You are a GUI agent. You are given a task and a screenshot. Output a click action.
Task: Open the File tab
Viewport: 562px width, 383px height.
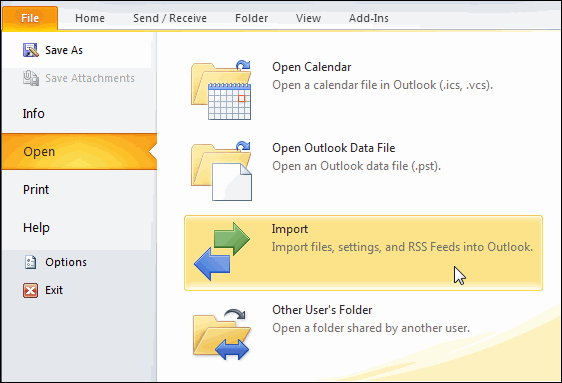tap(30, 18)
